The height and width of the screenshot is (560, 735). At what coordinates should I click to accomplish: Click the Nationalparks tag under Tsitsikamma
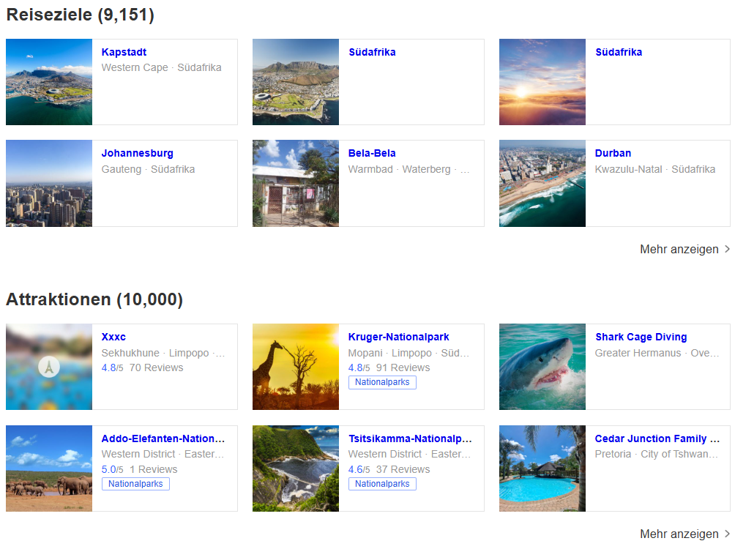point(382,485)
